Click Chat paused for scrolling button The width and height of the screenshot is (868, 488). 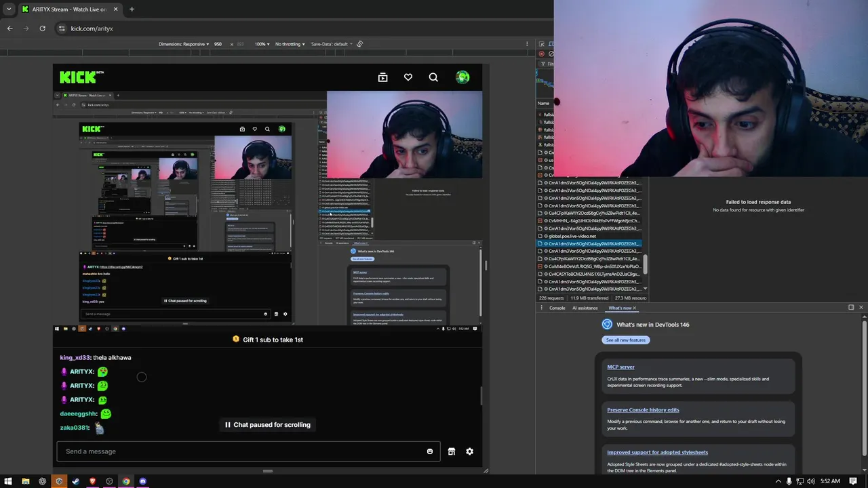268,425
